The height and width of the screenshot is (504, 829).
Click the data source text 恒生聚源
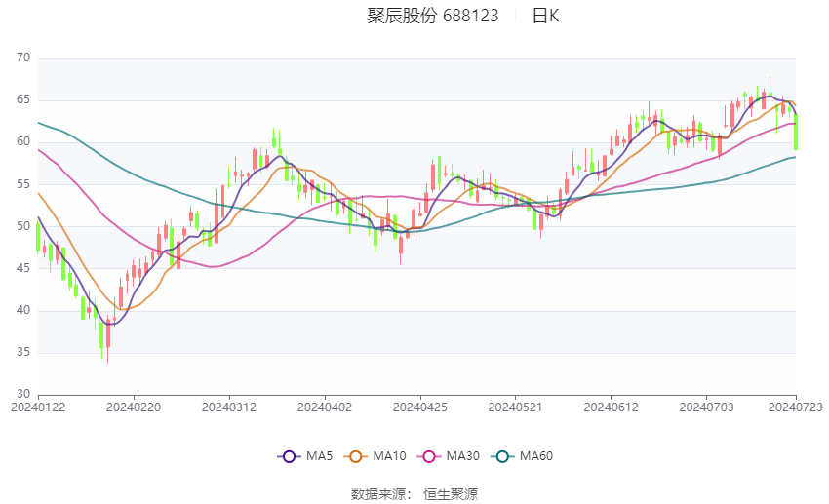[x=451, y=494]
